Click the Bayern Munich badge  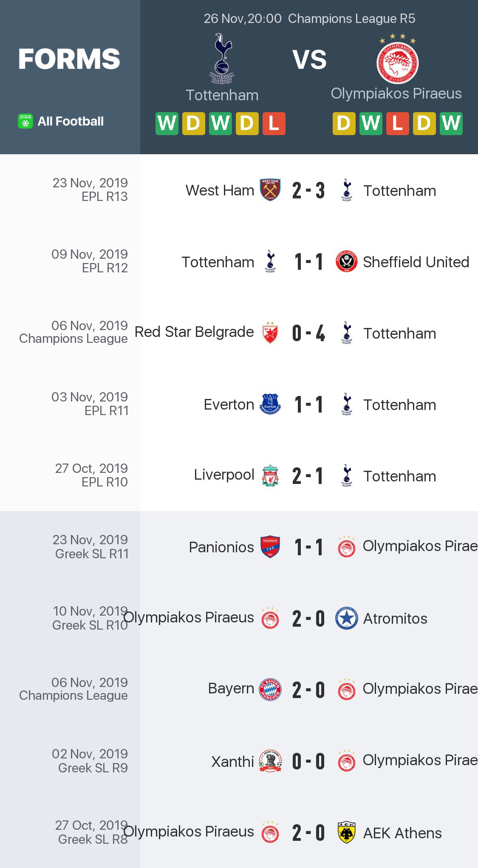pos(270,689)
